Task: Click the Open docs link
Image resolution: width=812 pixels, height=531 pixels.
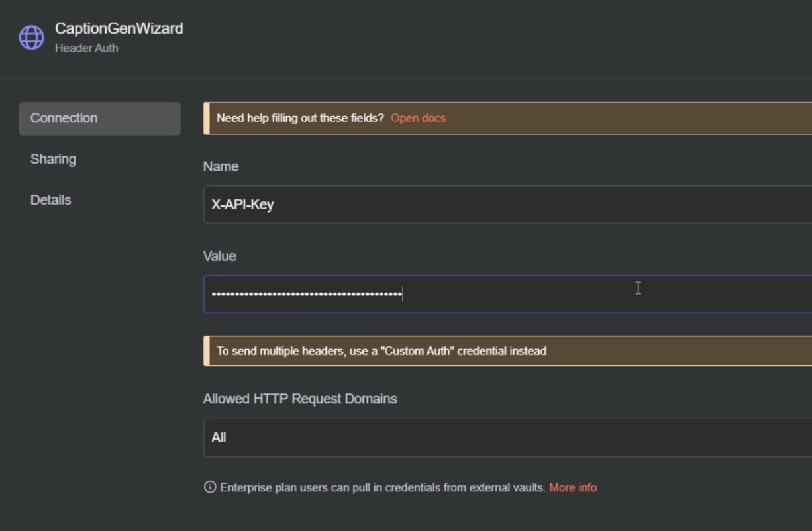Action: click(x=418, y=118)
